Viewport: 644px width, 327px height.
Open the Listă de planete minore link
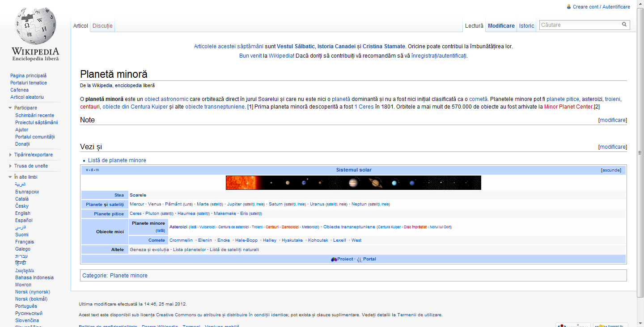coord(117,160)
